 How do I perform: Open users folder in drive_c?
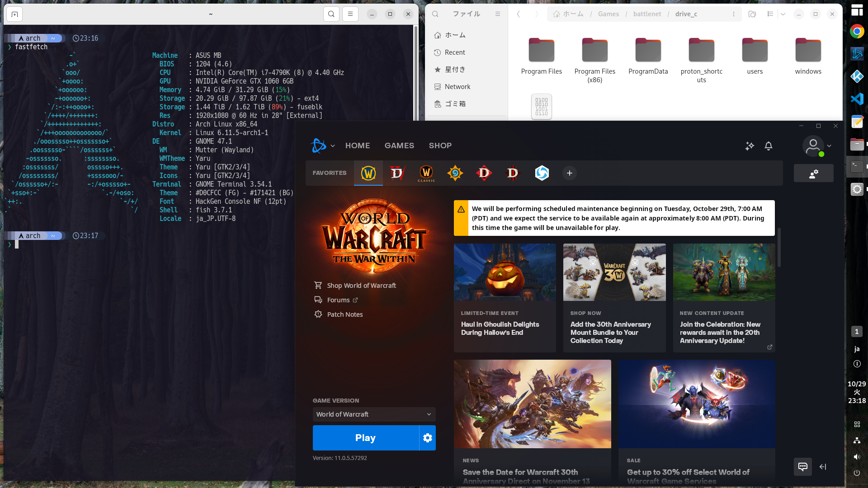point(755,56)
